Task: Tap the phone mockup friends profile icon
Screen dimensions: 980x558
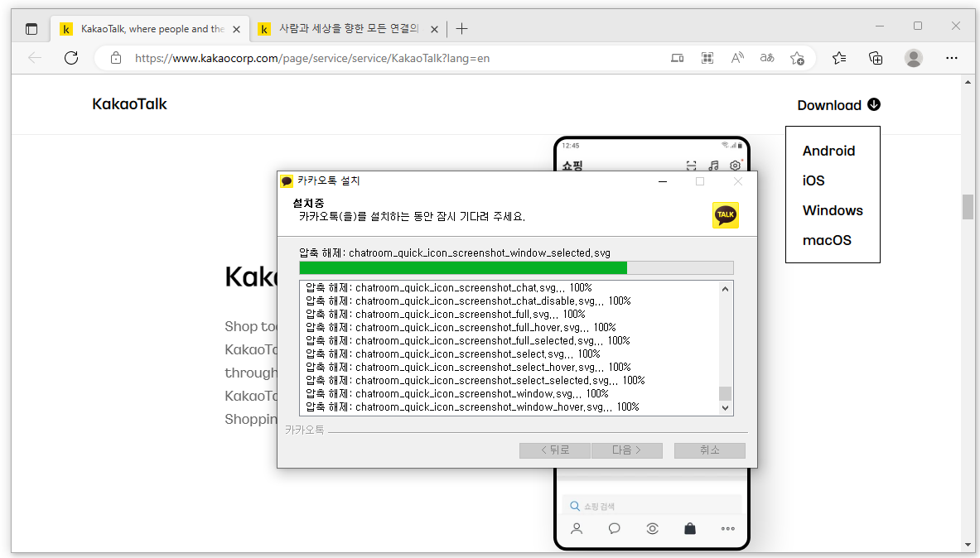Action: click(577, 529)
